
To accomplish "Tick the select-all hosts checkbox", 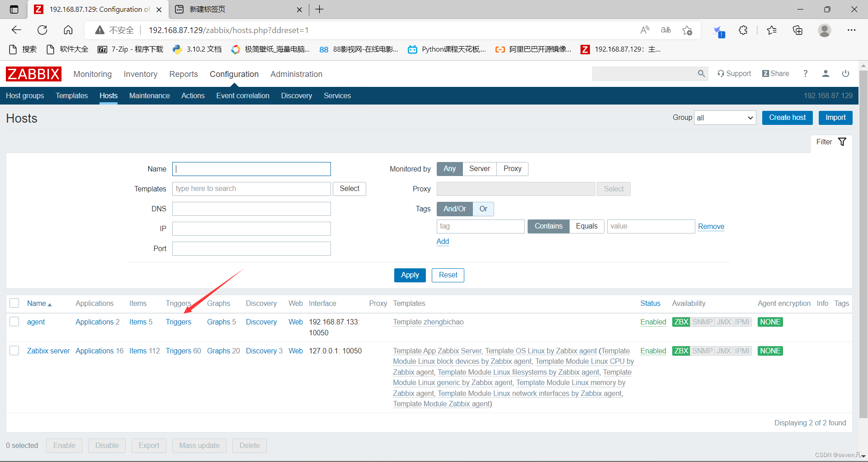I will (x=14, y=303).
